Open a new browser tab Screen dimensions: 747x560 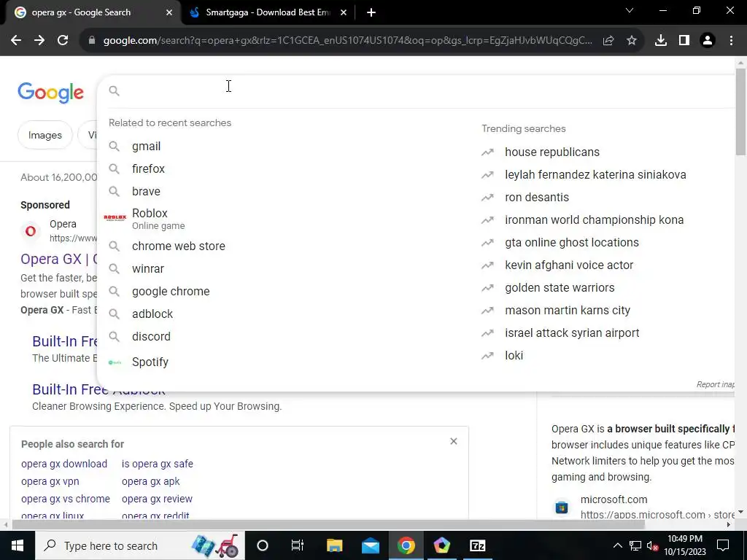[371, 13]
